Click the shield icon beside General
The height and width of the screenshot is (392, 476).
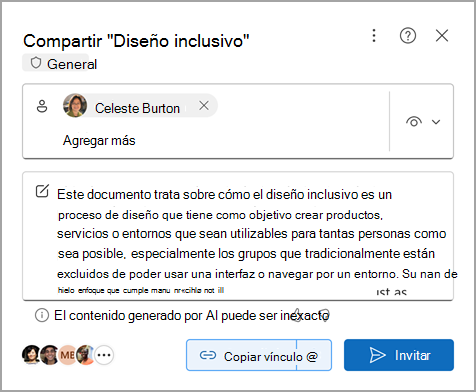point(36,63)
